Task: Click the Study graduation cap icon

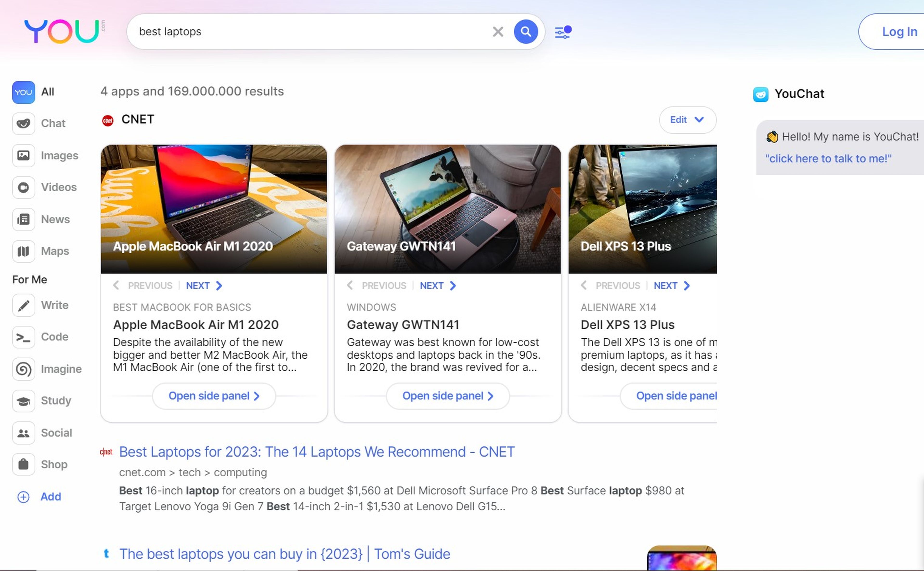Action: tap(23, 401)
